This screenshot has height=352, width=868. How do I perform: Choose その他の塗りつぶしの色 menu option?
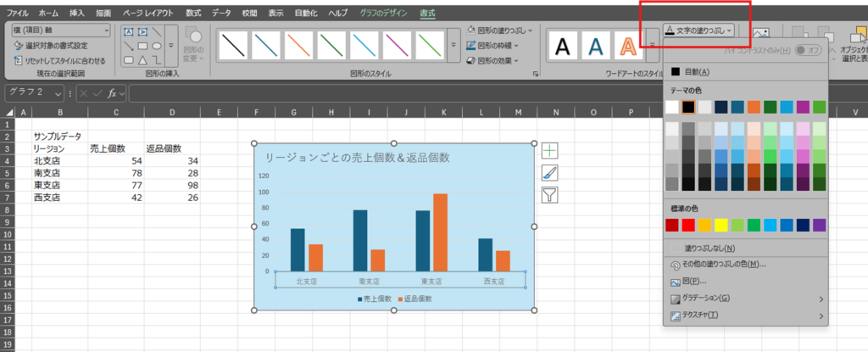719,264
